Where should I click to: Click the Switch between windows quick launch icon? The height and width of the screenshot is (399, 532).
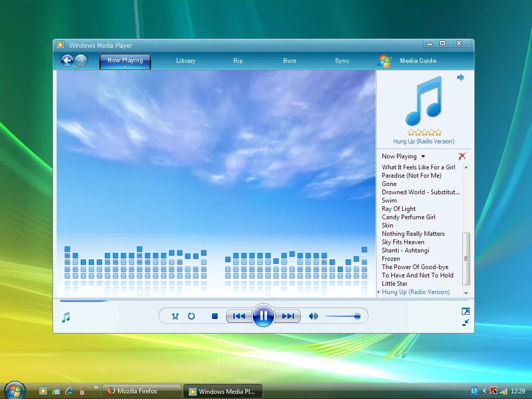coord(56,391)
